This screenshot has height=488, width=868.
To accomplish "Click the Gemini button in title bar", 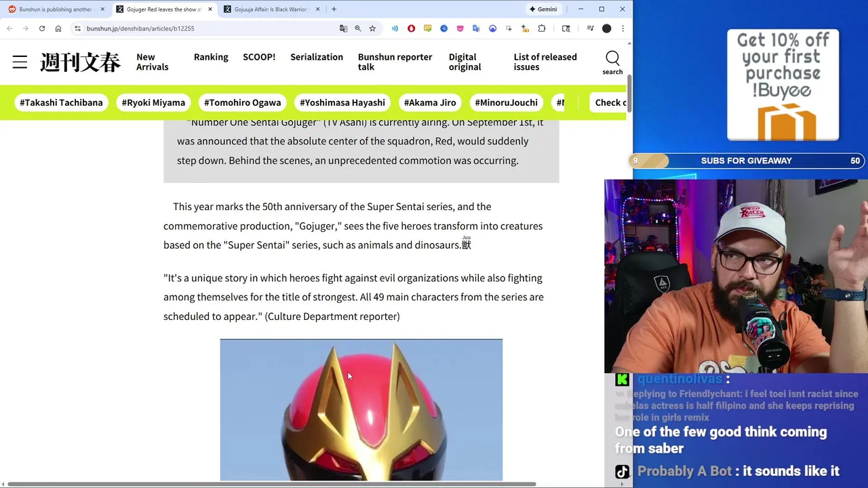I will [542, 9].
